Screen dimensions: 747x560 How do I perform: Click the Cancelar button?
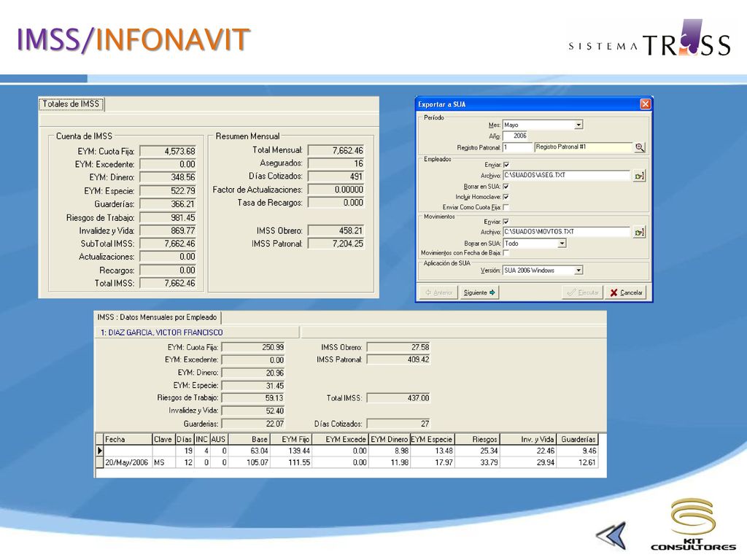click(626, 292)
